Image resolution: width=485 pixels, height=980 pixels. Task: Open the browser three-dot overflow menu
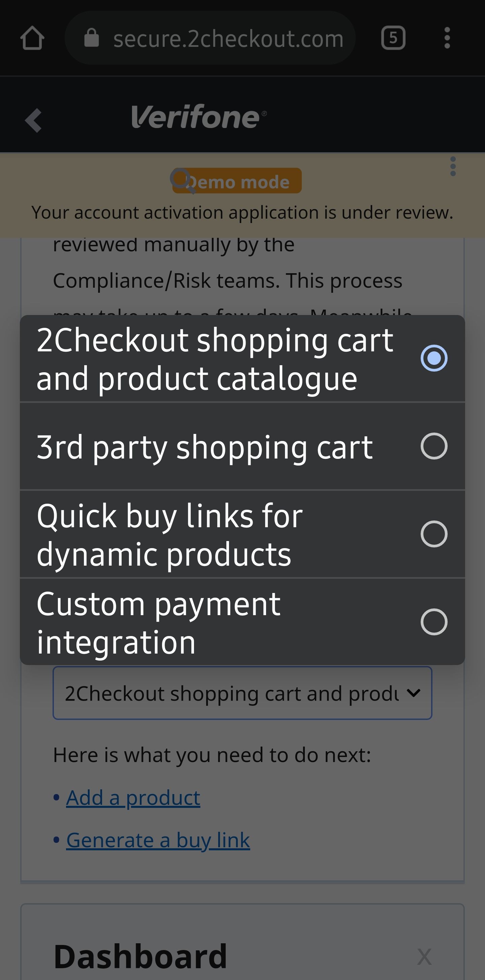[447, 38]
